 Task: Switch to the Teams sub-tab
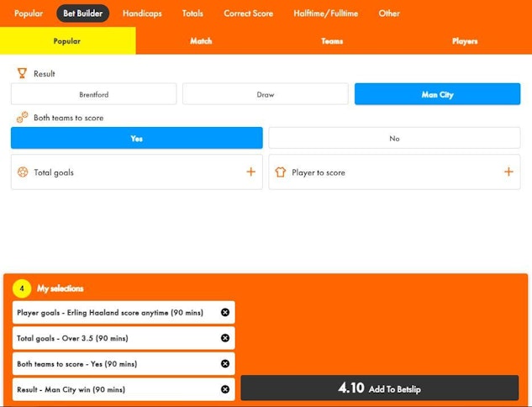[x=332, y=40]
